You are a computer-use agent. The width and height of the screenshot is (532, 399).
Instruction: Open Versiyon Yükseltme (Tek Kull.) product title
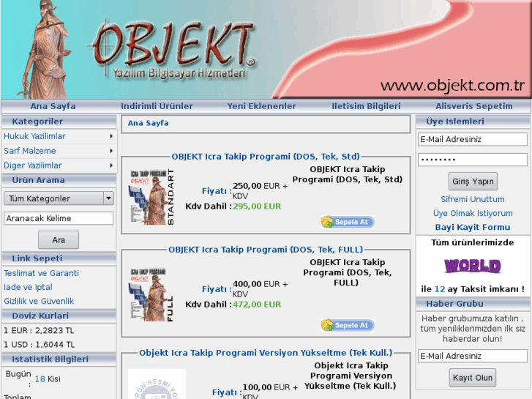[x=266, y=353]
